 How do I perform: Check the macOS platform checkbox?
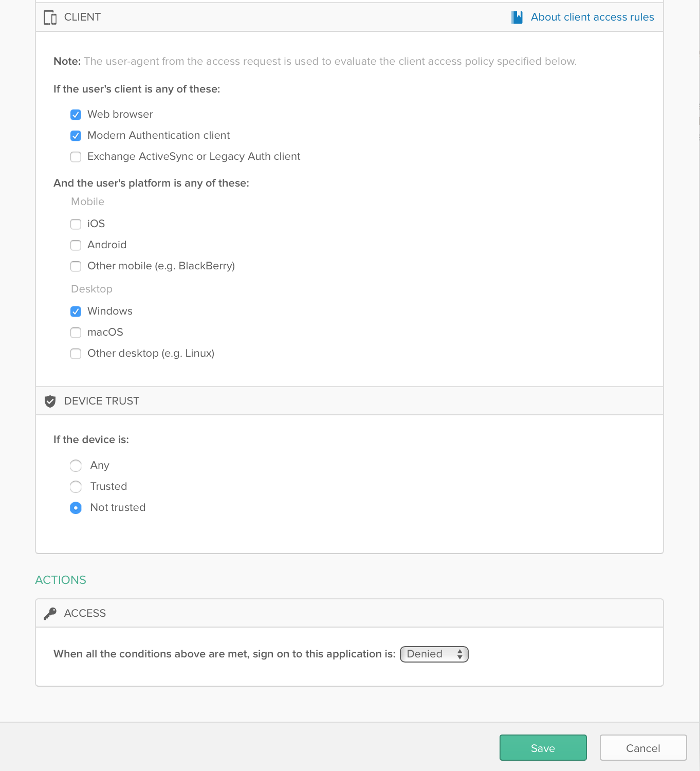pos(76,333)
